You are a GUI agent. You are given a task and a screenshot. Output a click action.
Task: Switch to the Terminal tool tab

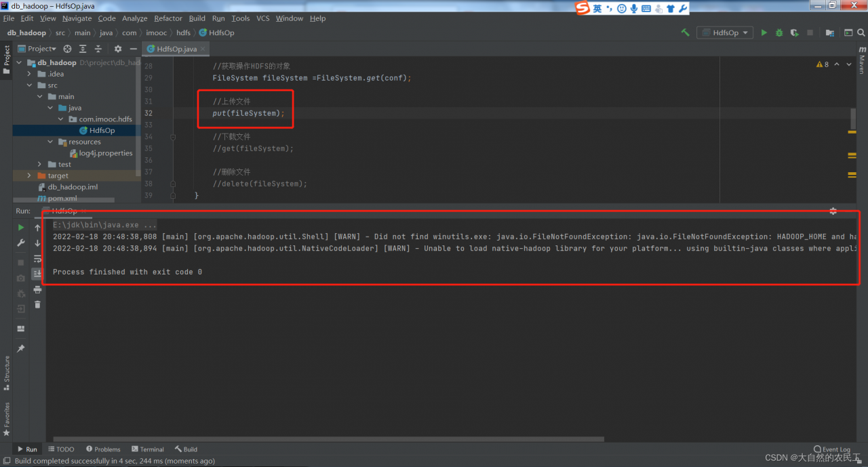[147, 449]
